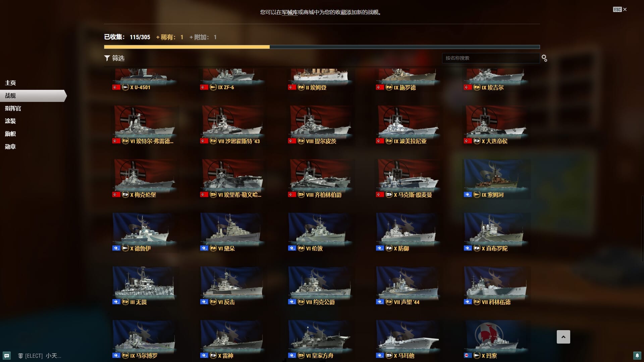
Task: Select the 涂装 menu item
Action: tap(10, 121)
